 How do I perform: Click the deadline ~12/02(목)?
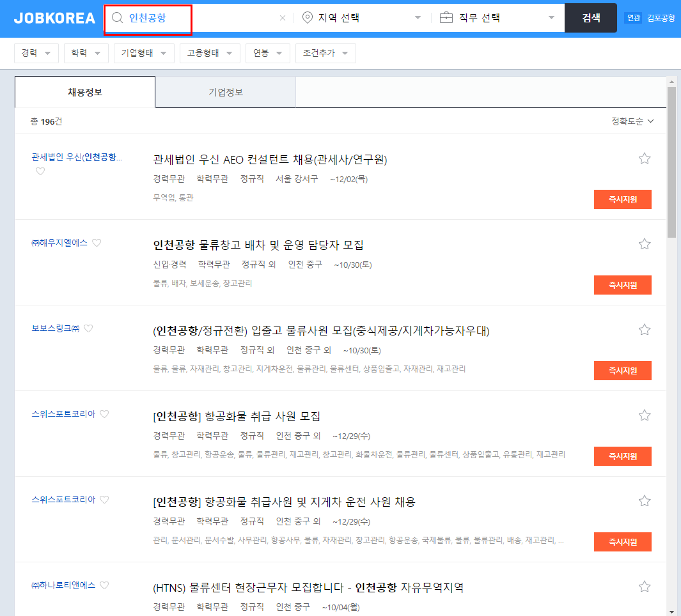(x=348, y=180)
